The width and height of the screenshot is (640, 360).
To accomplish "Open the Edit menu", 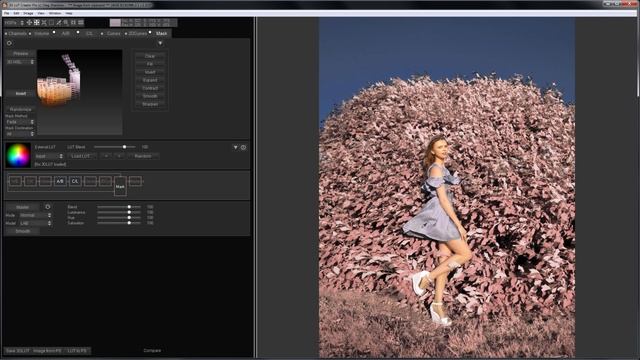I will coord(16,13).
